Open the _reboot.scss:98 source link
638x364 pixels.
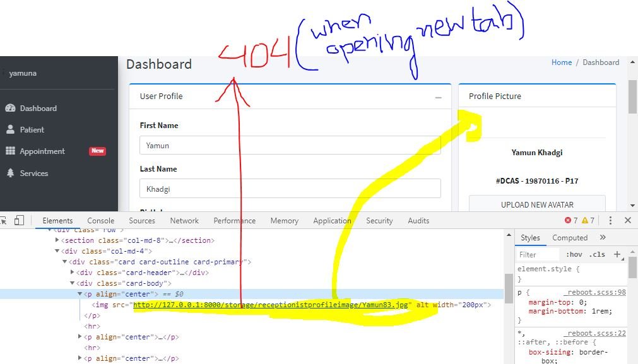click(x=595, y=292)
